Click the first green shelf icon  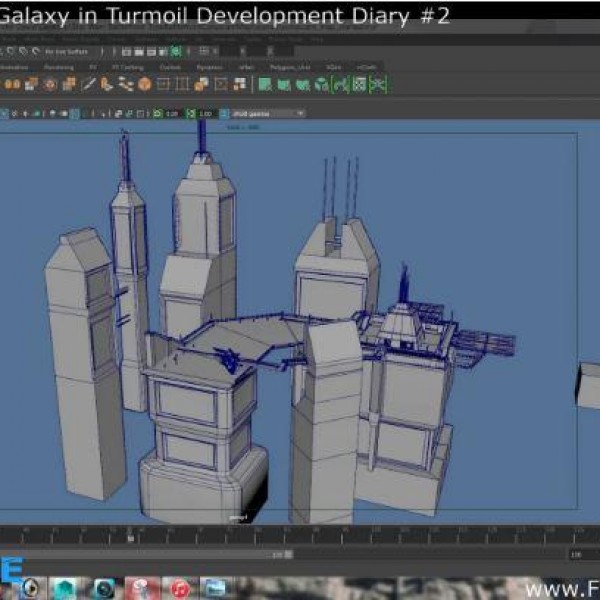(265, 85)
